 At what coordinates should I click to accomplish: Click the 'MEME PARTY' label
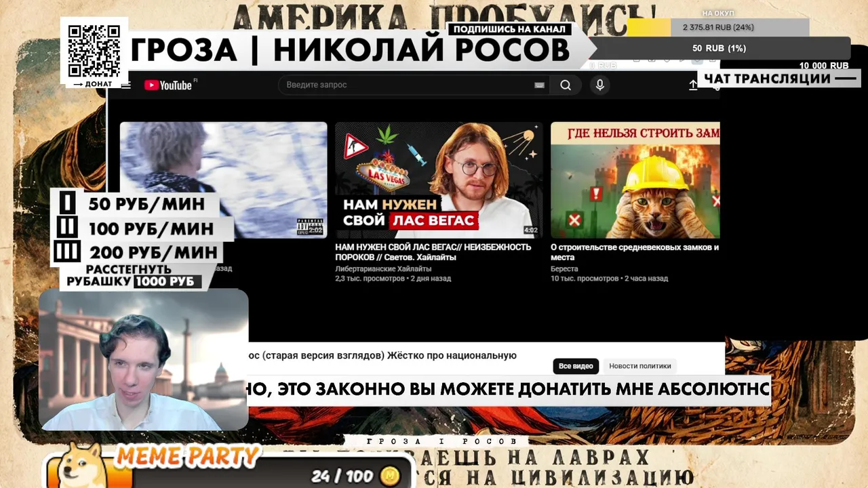pyautogui.click(x=188, y=456)
